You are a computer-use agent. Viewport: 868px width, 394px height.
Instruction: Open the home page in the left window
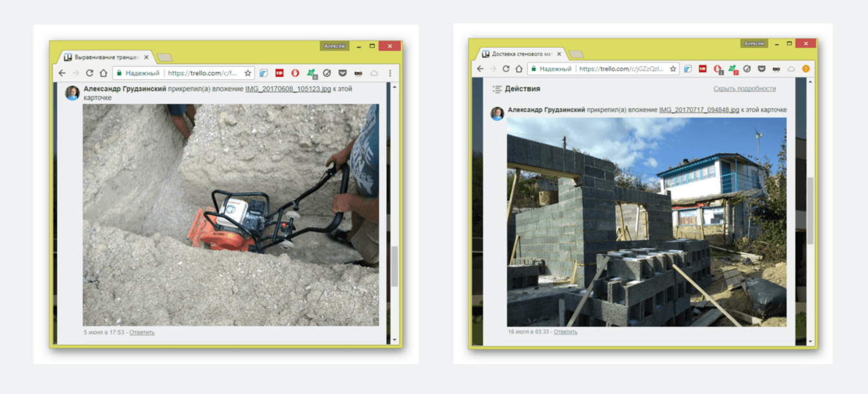click(x=103, y=73)
